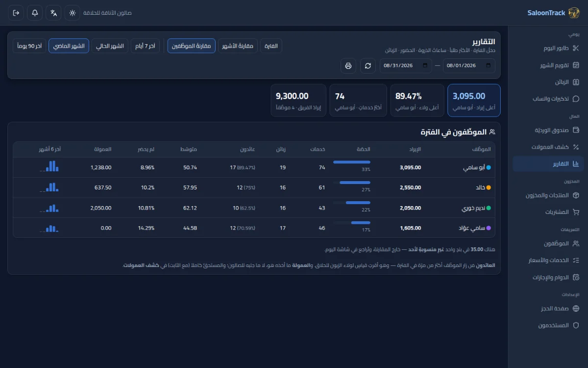Open كشف العمولات percent icon
The image size is (588, 368).
576,147
